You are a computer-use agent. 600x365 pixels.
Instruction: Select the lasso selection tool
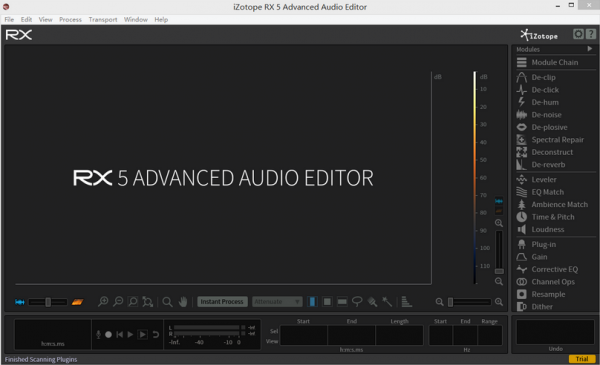click(357, 302)
